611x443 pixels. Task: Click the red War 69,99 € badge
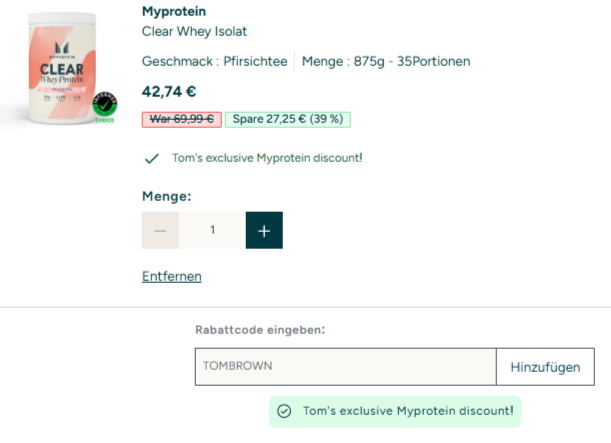[x=181, y=119]
